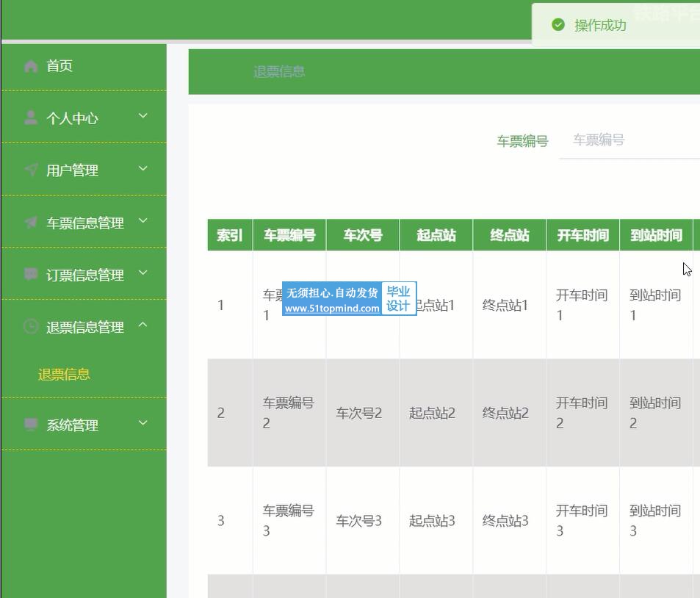Click the monitor icon beside 系统管理
The height and width of the screenshot is (598, 700).
coord(31,425)
